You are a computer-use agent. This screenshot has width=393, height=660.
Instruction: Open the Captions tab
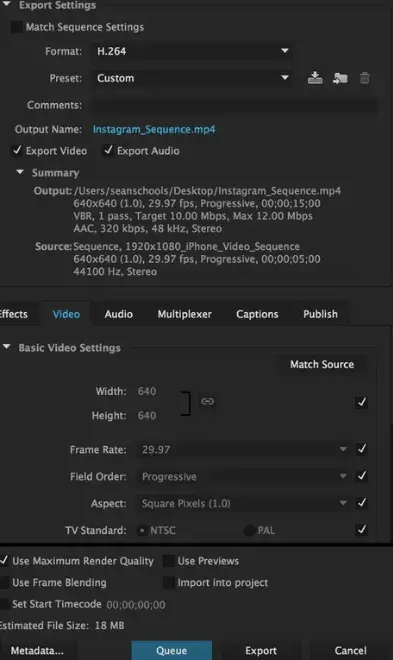[x=257, y=314]
